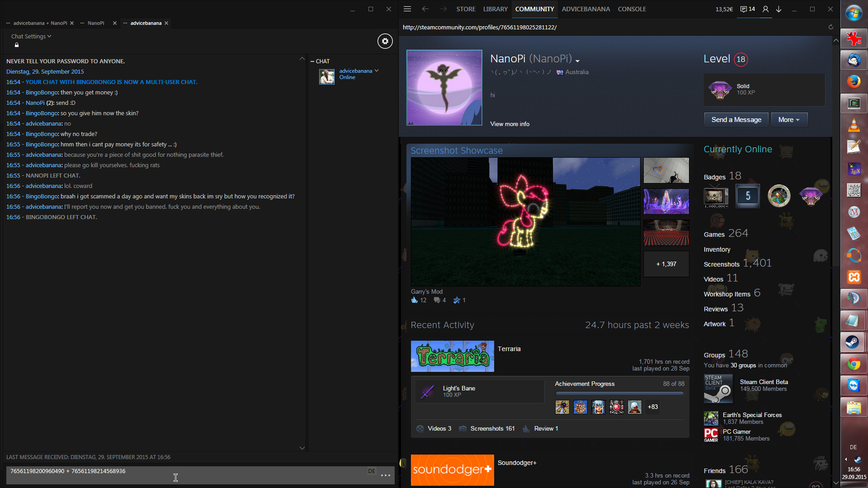
Task: Open chat gear settings icon
Action: click(x=385, y=41)
